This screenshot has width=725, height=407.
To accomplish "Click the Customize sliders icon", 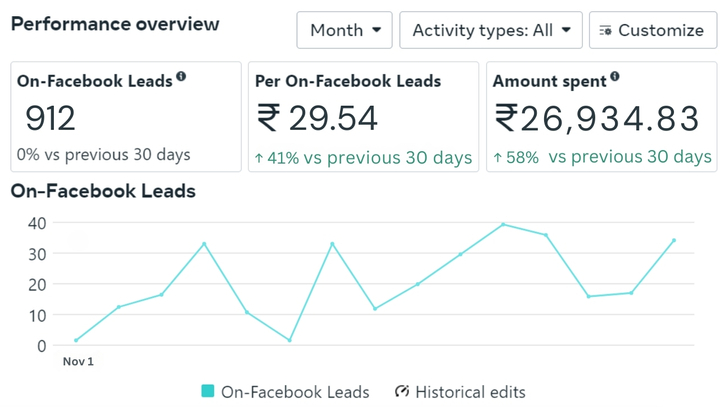I will tap(605, 31).
